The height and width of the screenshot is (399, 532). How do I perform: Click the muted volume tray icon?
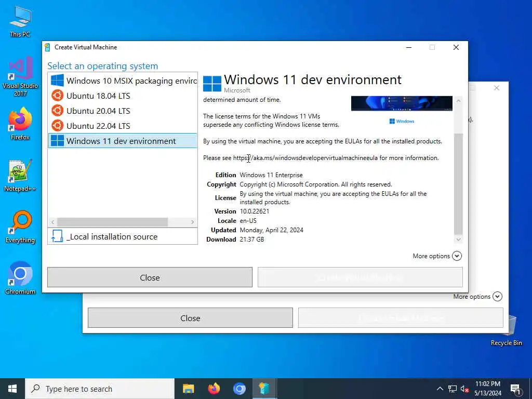point(465,389)
